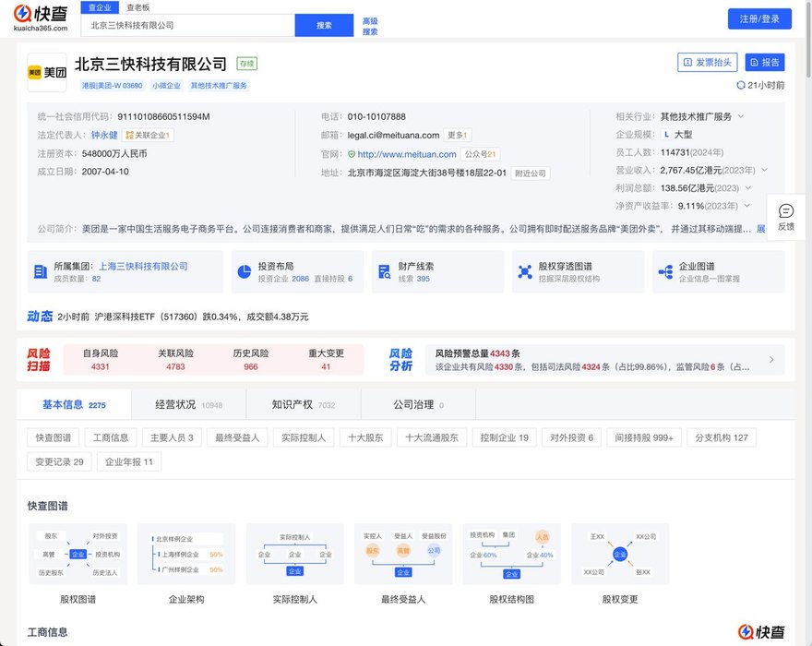Screen dimensions: 812x646
Task: Open the 公司治理 tab
Action: pos(418,404)
